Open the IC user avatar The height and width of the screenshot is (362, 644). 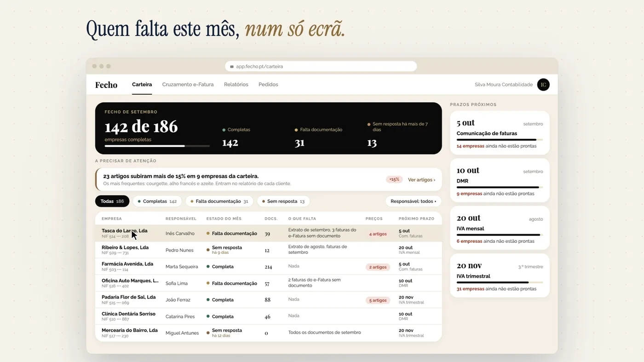tap(543, 85)
